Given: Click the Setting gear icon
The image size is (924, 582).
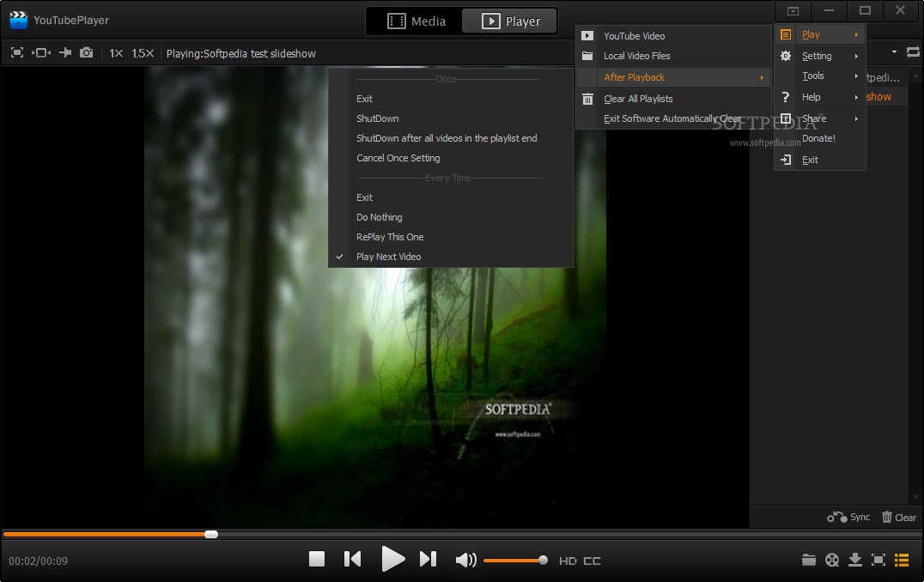Looking at the screenshot, I should coord(786,56).
